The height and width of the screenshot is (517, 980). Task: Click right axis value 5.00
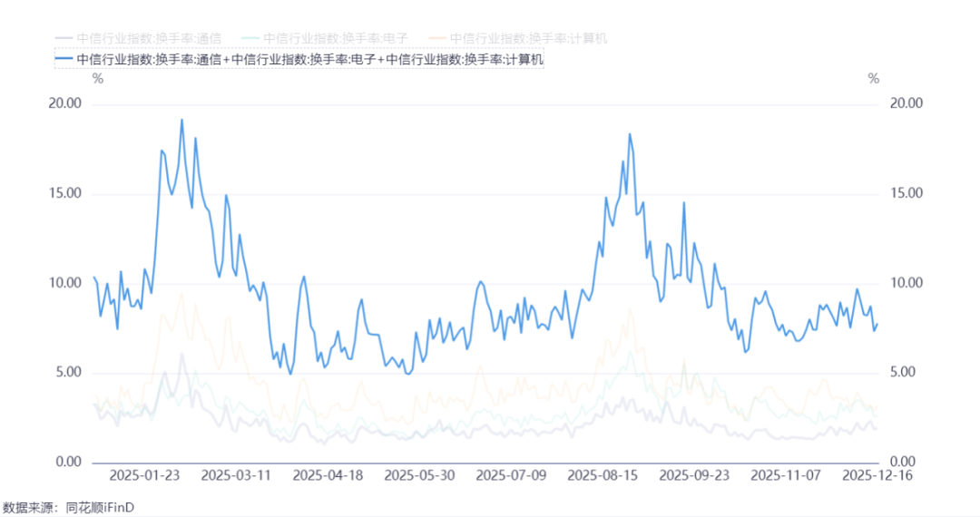point(903,373)
